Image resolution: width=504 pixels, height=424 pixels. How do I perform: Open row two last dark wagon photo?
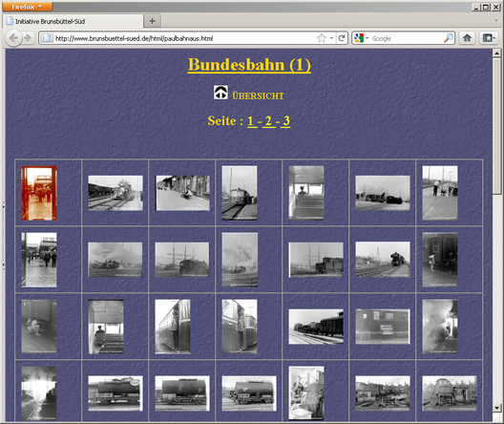pyautogui.click(x=440, y=260)
